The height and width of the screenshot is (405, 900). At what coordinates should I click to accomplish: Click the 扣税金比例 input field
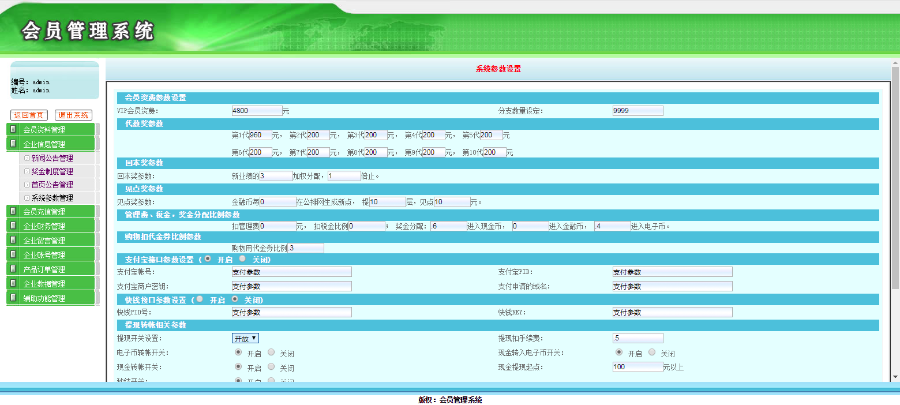366,226
